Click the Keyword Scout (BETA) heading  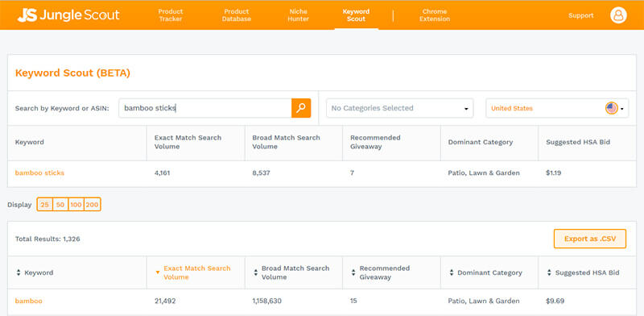72,73
